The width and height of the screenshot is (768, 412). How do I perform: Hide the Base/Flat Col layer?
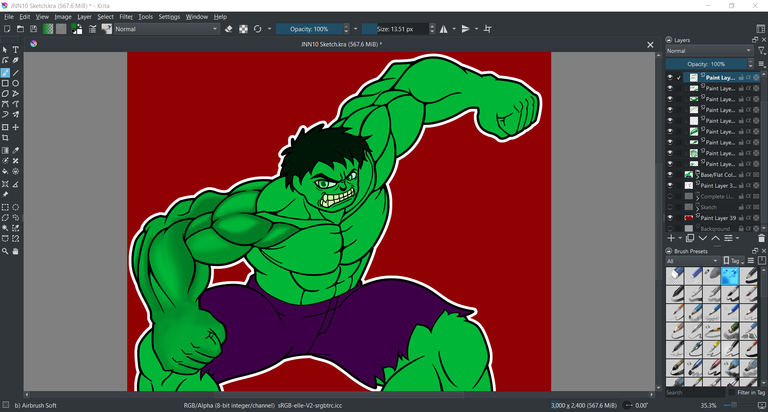[670, 174]
